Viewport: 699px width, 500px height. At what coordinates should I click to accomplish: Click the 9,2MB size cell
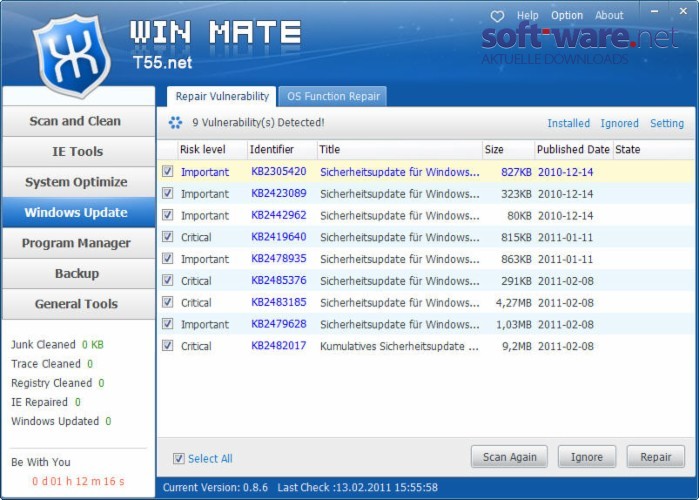click(517, 346)
